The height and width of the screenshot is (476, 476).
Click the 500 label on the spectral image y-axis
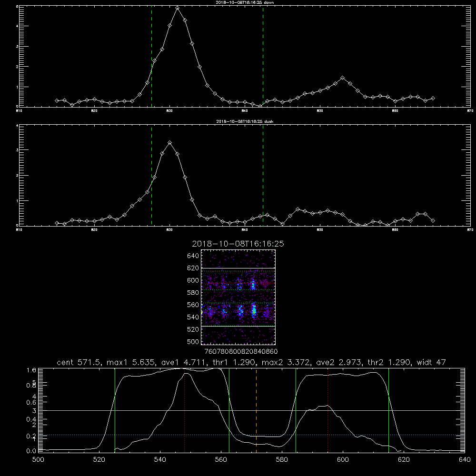click(193, 341)
